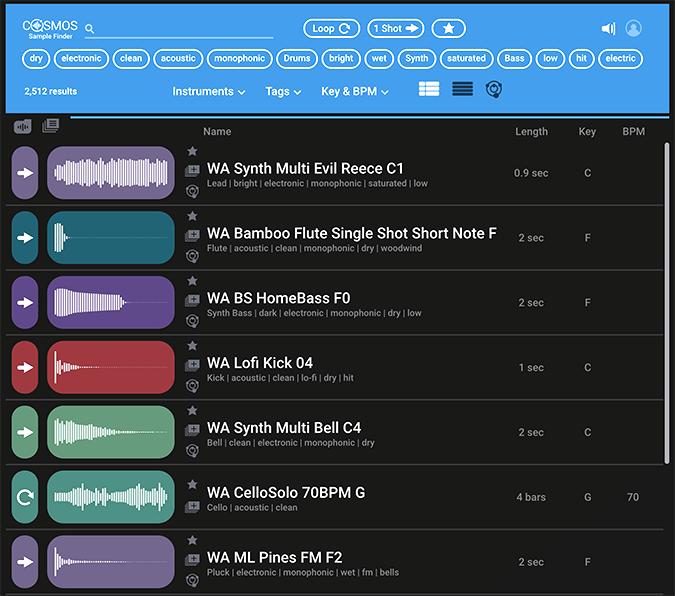Click the volume speaker icon
Image resolution: width=675 pixels, height=596 pixels.
608,29
